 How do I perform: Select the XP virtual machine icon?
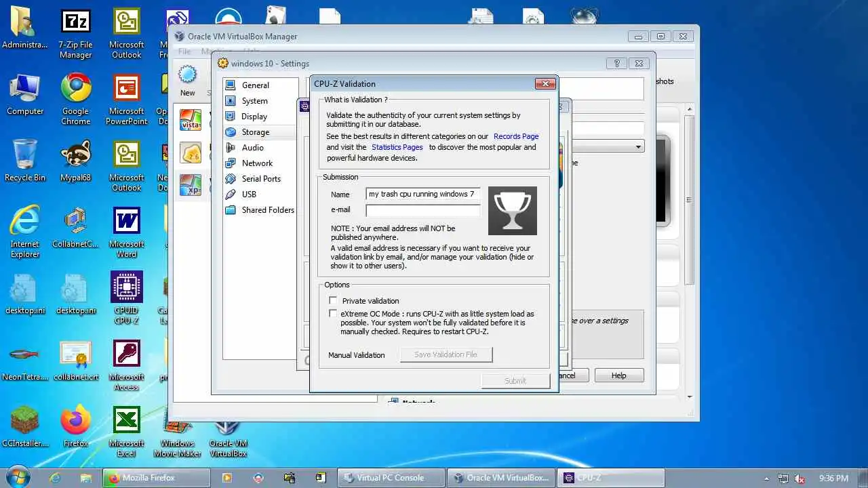click(190, 185)
